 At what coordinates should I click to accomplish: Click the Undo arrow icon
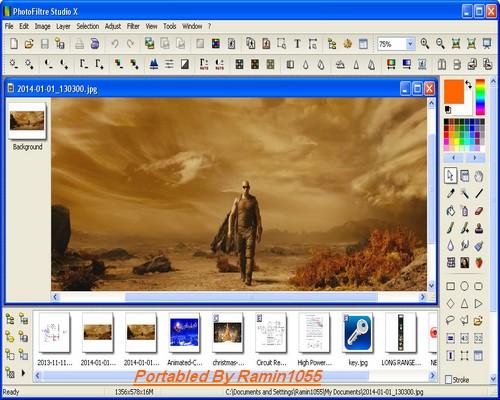[x=115, y=44]
